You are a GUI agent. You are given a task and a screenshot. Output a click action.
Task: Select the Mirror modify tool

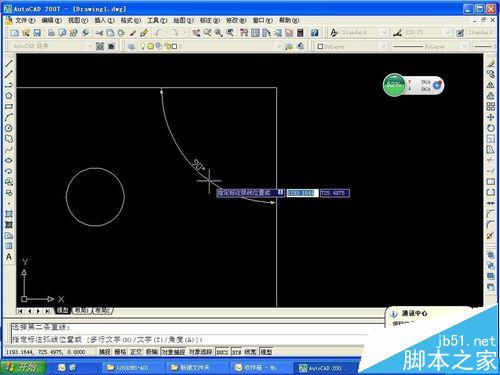click(491, 85)
